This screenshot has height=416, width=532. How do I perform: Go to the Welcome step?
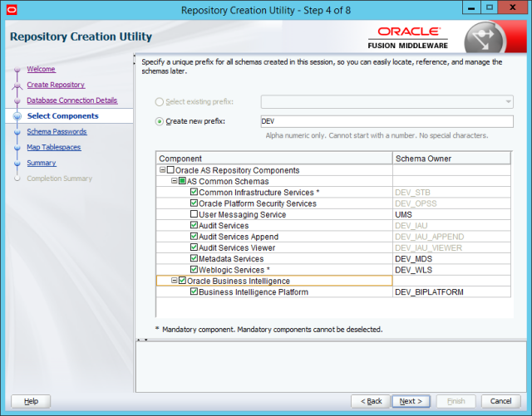[x=41, y=69]
